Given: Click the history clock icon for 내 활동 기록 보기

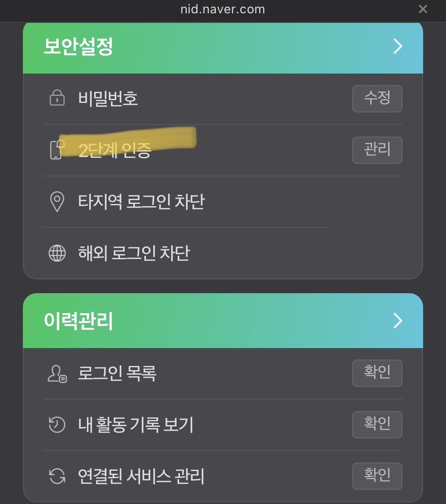Looking at the screenshot, I should pos(57,425).
